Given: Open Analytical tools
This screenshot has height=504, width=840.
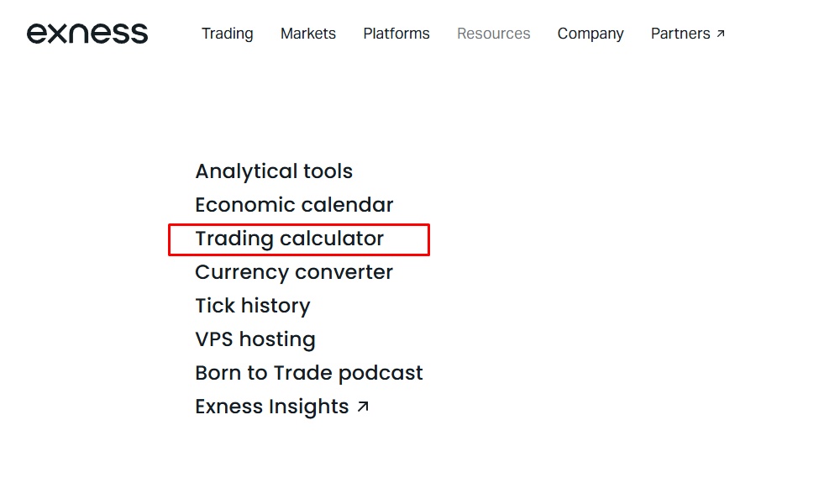Looking at the screenshot, I should [274, 171].
